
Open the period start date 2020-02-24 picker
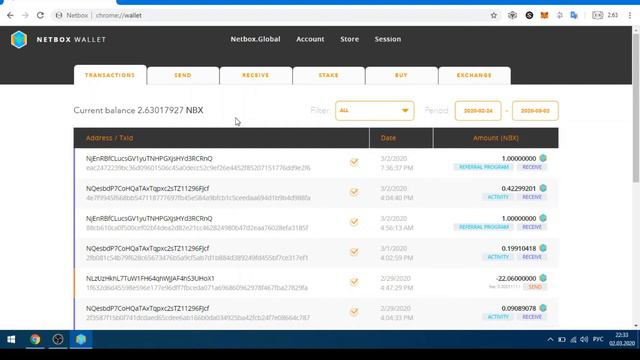478,111
